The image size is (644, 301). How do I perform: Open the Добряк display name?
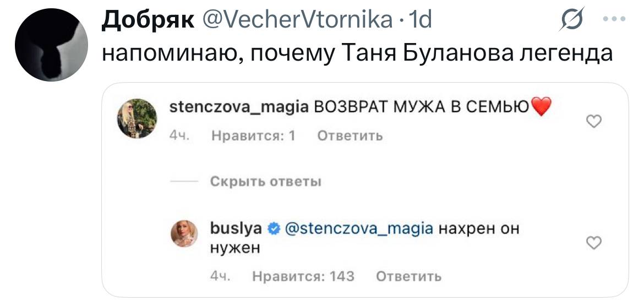coord(148,20)
